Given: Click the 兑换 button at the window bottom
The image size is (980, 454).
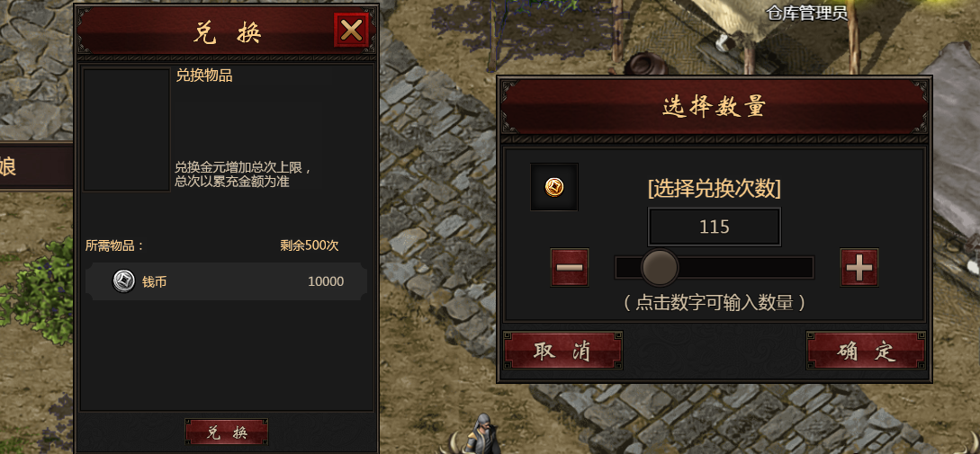Looking at the screenshot, I should [227, 432].
